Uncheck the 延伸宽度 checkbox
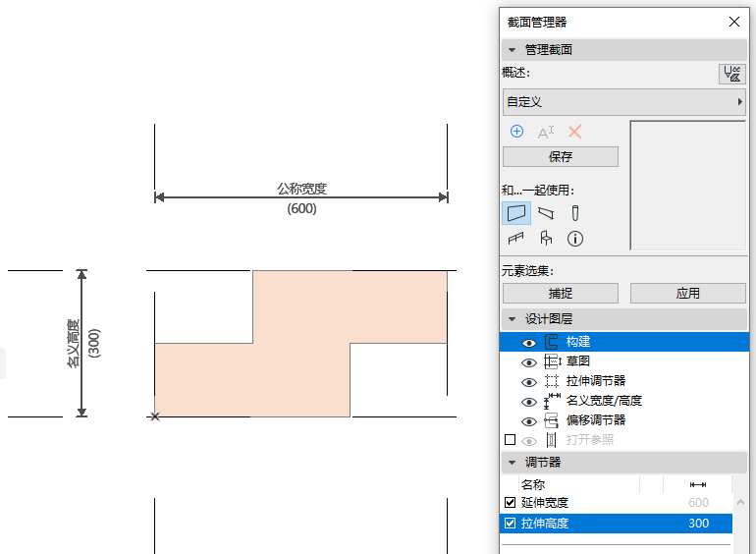This screenshot has height=554, width=756. pyautogui.click(x=510, y=502)
